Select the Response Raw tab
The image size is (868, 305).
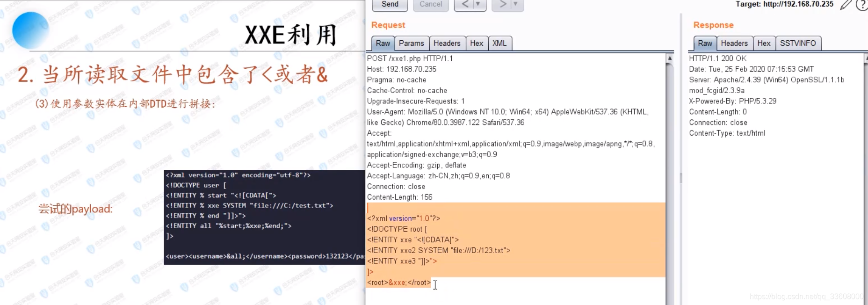705,44
